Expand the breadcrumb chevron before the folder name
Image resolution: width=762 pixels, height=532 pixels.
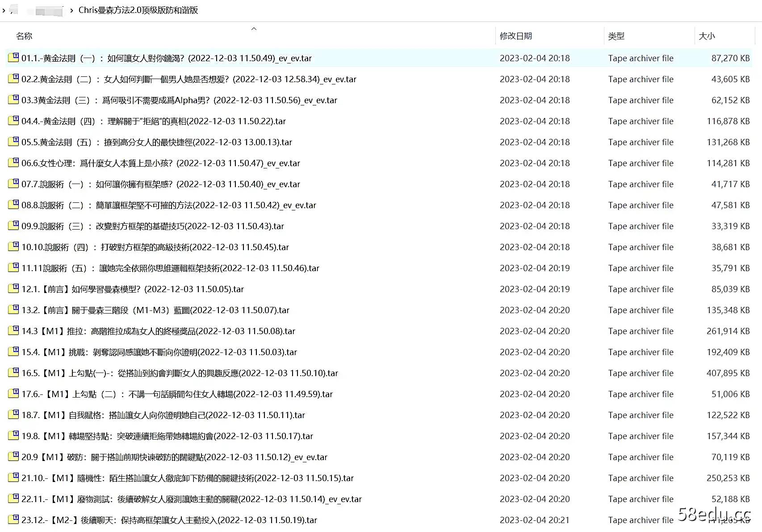(71, 10)
